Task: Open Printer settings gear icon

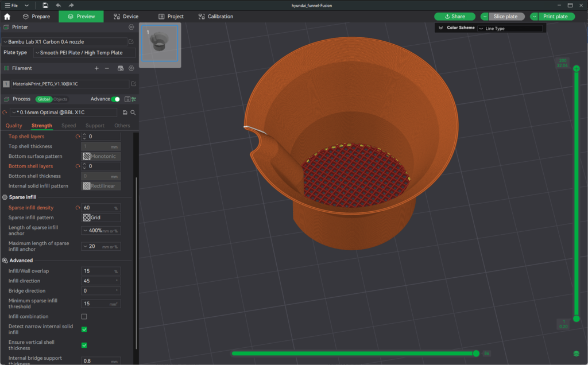Action: 131,27
